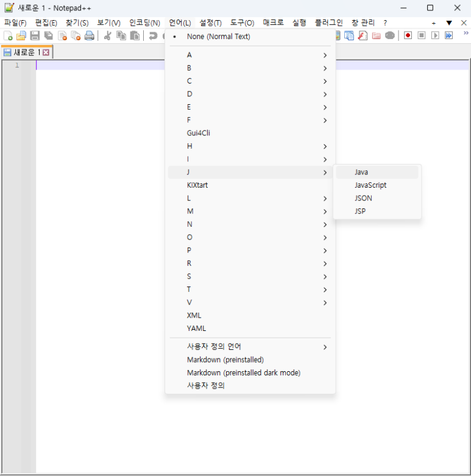Click the Save floppy disk icon
The height and width of the screenshot is (476, 471).
pyautogui.click(x=35, y=36)
